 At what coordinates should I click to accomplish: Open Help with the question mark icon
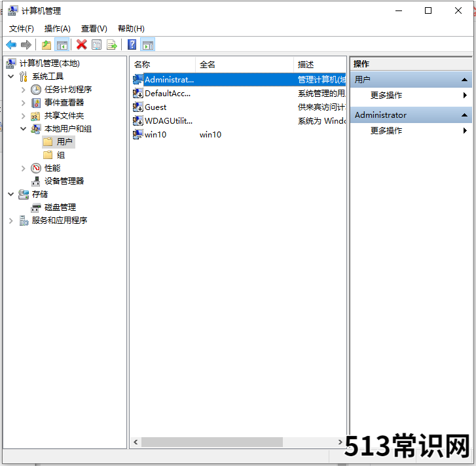point(132,45)
